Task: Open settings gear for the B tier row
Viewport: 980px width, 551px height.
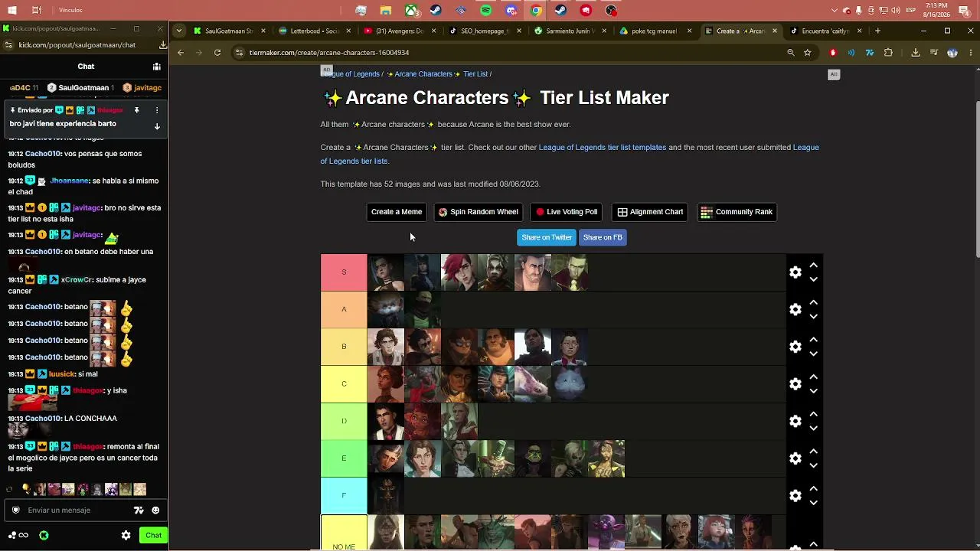Action: coord(795,347)
